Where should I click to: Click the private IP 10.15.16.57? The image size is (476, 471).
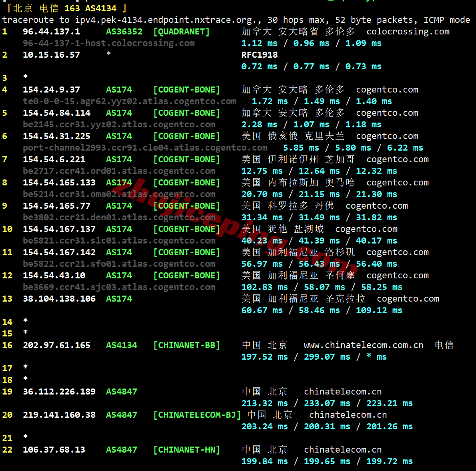click(x=52, y=55)
